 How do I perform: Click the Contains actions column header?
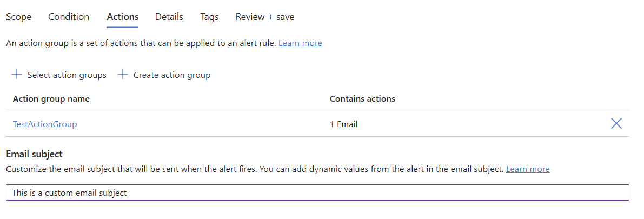pos(362,99)
